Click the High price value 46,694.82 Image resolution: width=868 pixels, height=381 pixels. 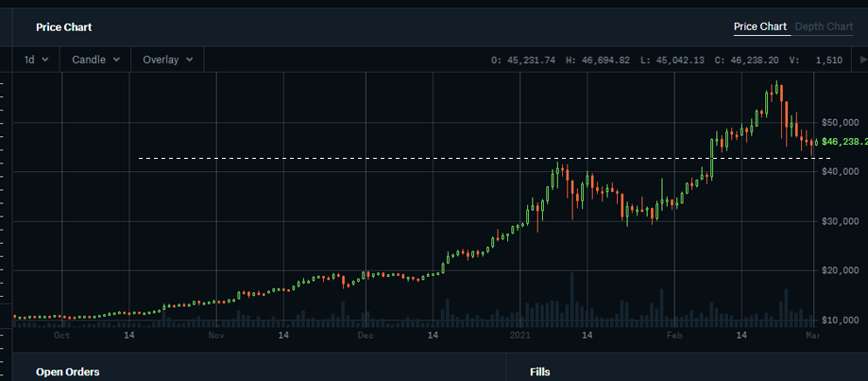[604, 60]
